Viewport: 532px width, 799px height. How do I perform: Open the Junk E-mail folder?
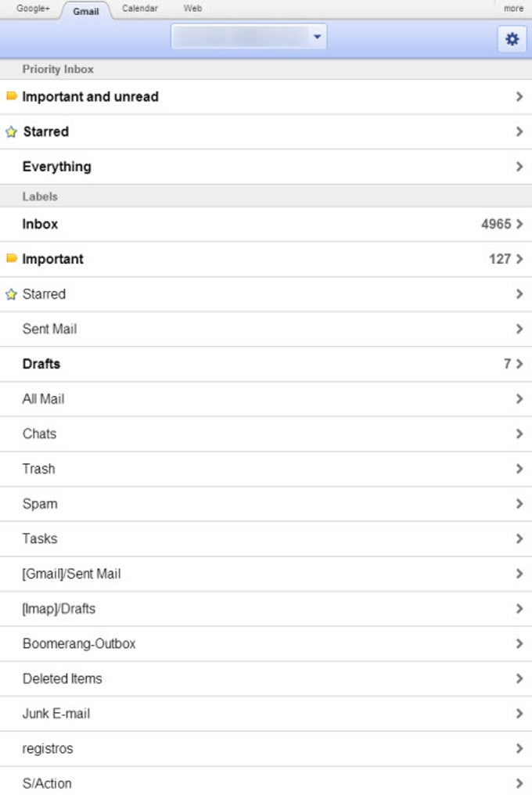[266, 713]
